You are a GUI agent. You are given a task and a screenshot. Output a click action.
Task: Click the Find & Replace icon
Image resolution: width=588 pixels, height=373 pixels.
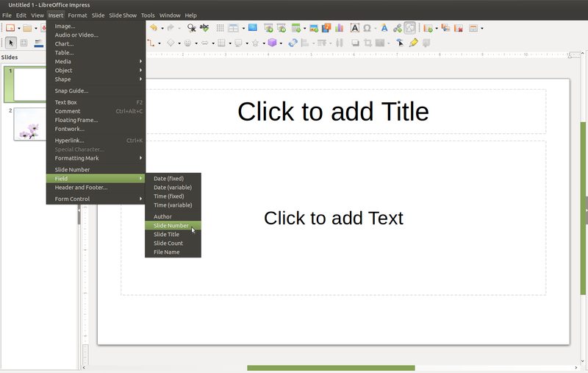192,28
